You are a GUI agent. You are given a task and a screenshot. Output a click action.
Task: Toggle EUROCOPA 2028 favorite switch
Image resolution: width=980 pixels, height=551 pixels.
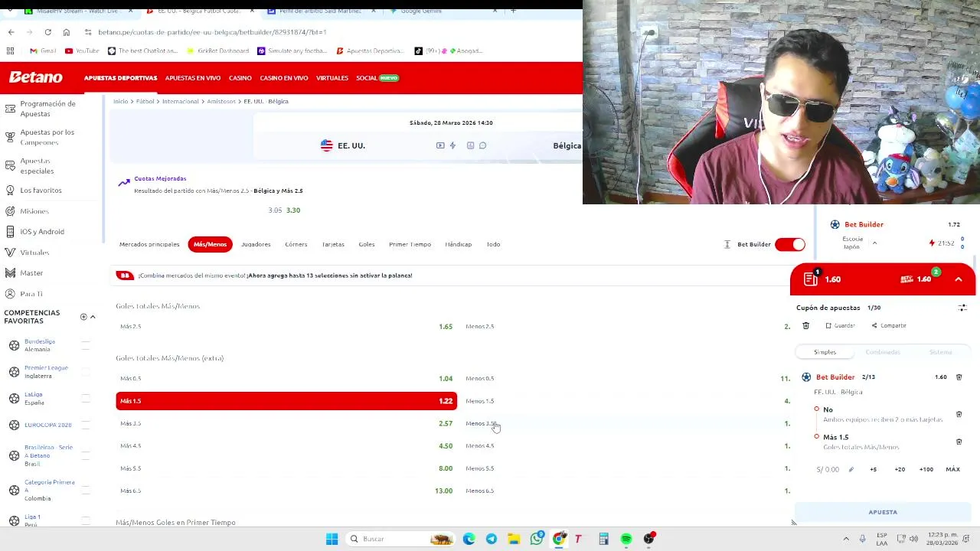(x=86, y=425)
